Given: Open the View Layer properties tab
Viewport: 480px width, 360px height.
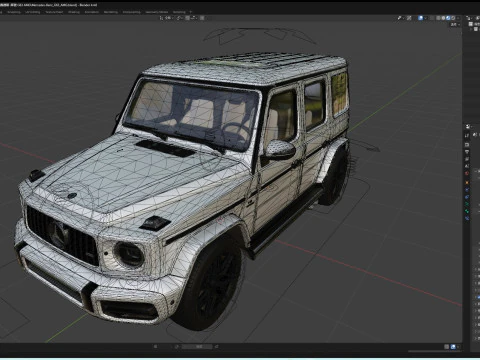Looking at the screenshot, I should click(x=467, y=159).
